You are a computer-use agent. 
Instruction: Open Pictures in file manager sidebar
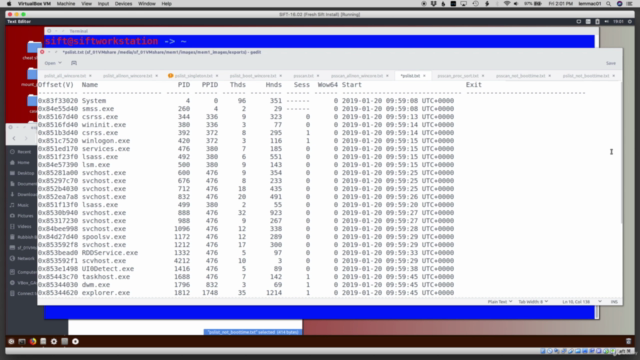[x=22, y=216]
